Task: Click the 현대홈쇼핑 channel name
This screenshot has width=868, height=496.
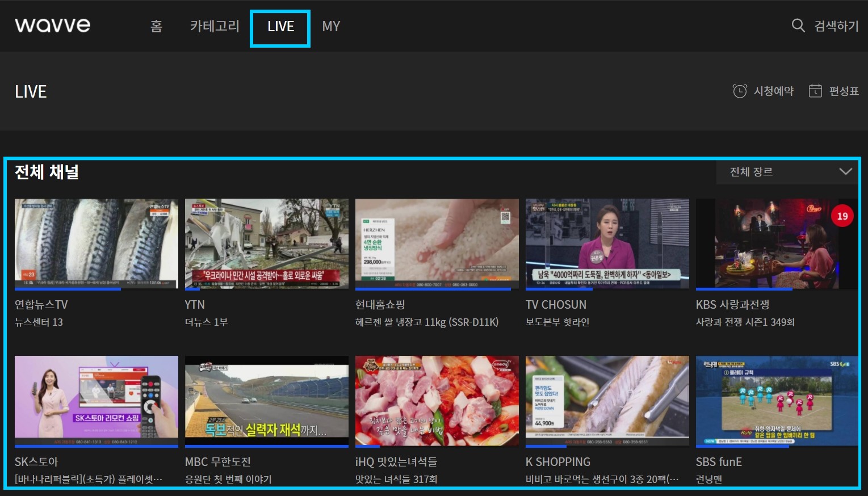Action: (x=380, y=305)
